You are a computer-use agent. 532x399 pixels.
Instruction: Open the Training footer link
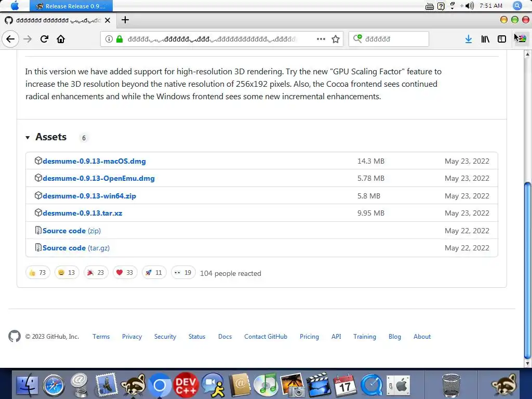point(365,337)
